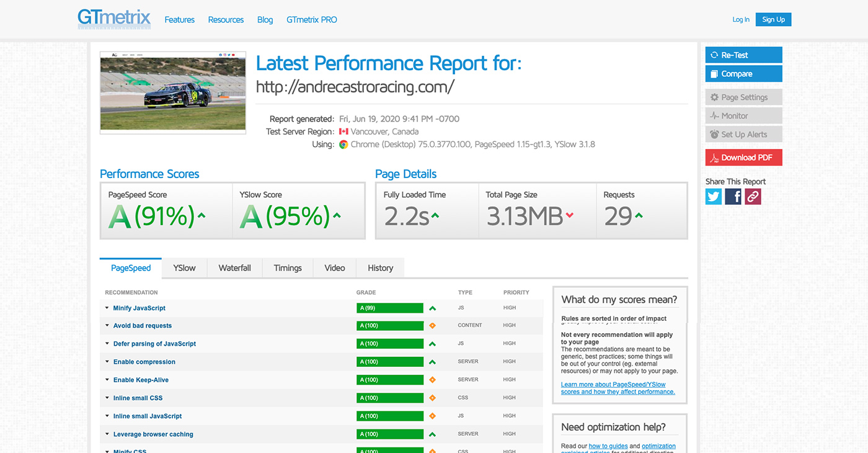Switch to the YSlow tab
The image size is (868, 453).
184,268
